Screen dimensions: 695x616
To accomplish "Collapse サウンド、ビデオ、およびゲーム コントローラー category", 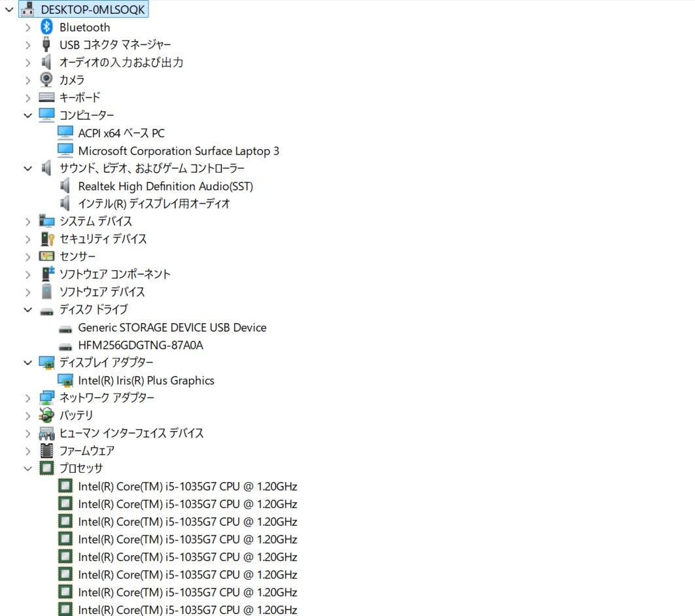I will (x=28, y=169).
